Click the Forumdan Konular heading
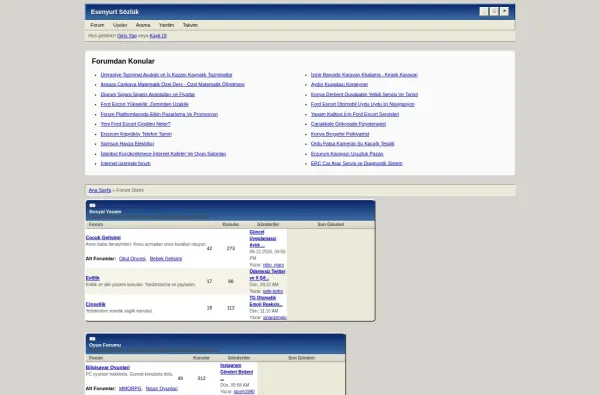Image resolution: width=600 pixels, height=395 pixels. [123, 61]
